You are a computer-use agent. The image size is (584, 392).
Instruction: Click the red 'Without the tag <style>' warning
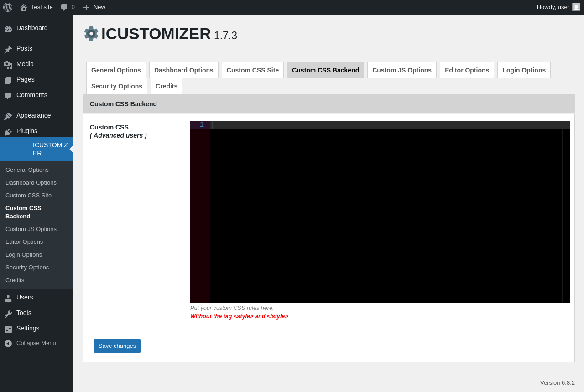[x=239, y=316]
